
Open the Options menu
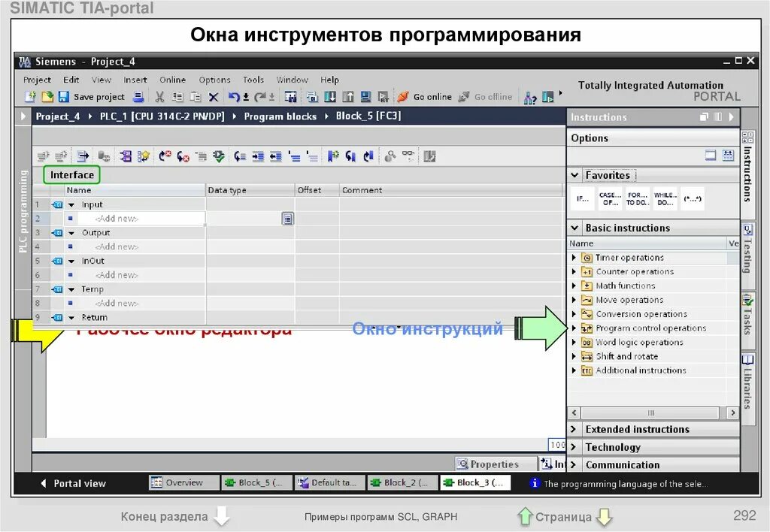(x=214, y=80)
